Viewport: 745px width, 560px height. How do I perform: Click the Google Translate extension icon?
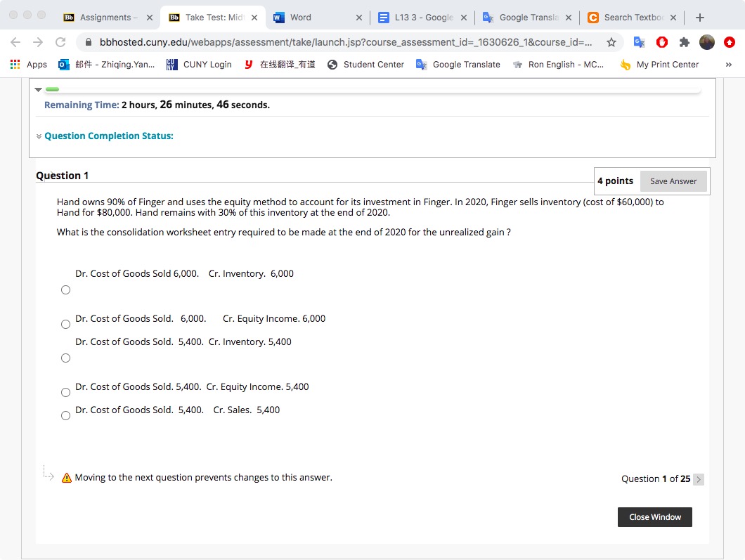coord(640,42)
